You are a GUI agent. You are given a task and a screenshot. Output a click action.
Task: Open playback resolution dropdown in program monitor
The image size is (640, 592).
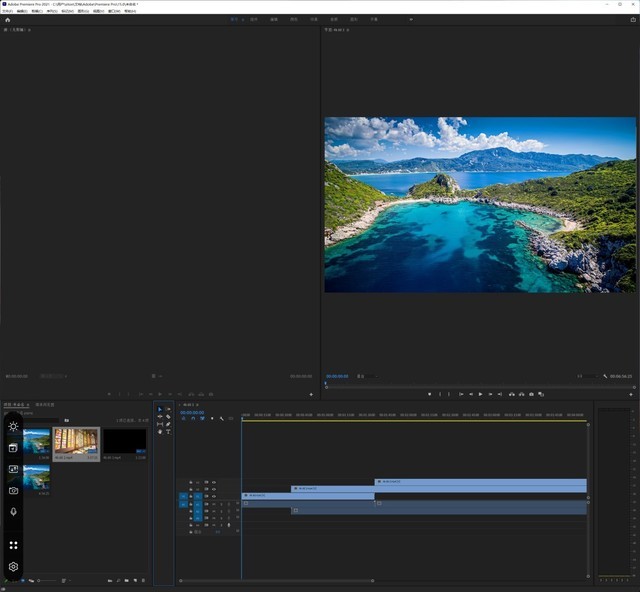582,376
